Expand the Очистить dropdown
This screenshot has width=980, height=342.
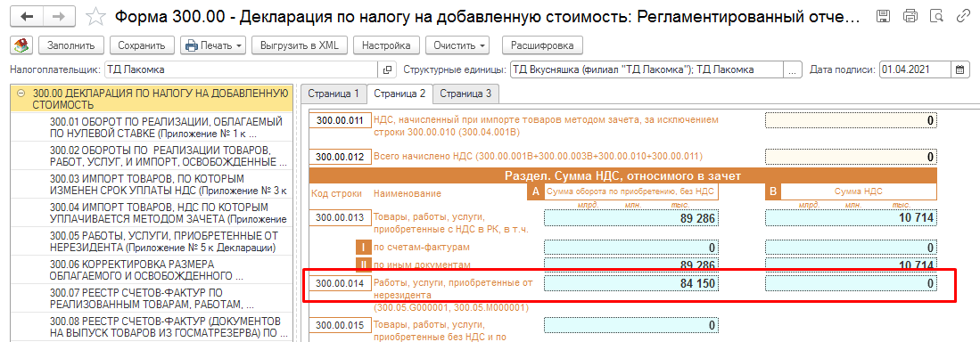(457, 45)
